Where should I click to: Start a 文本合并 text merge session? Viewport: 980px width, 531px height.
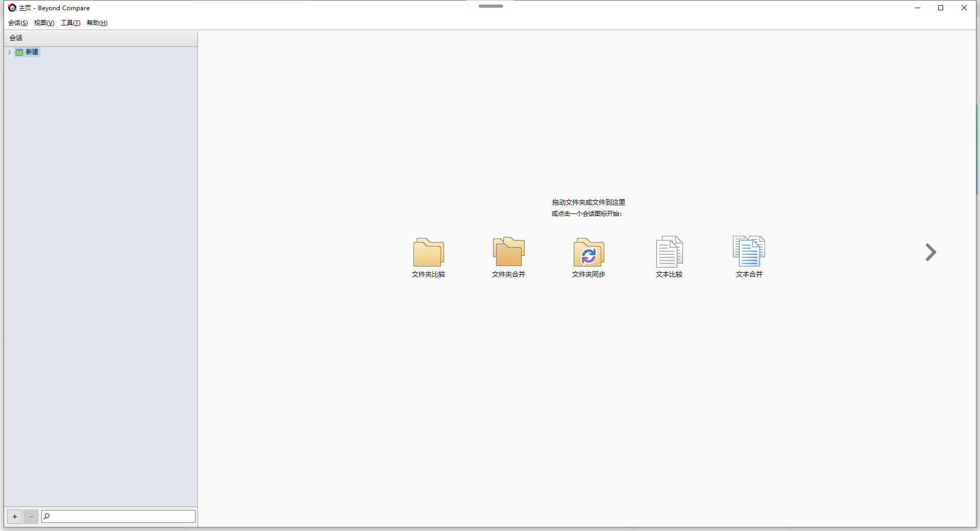[x=749, y=251]
